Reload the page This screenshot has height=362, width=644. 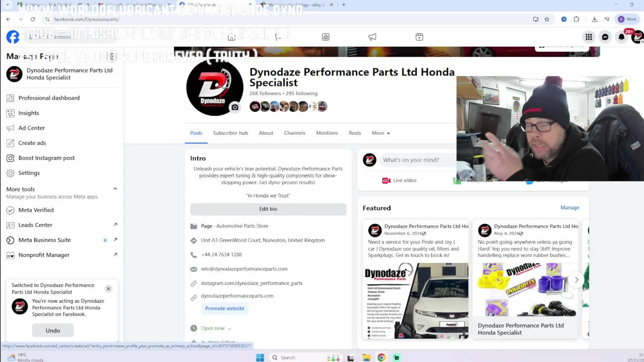coord(33,19)
